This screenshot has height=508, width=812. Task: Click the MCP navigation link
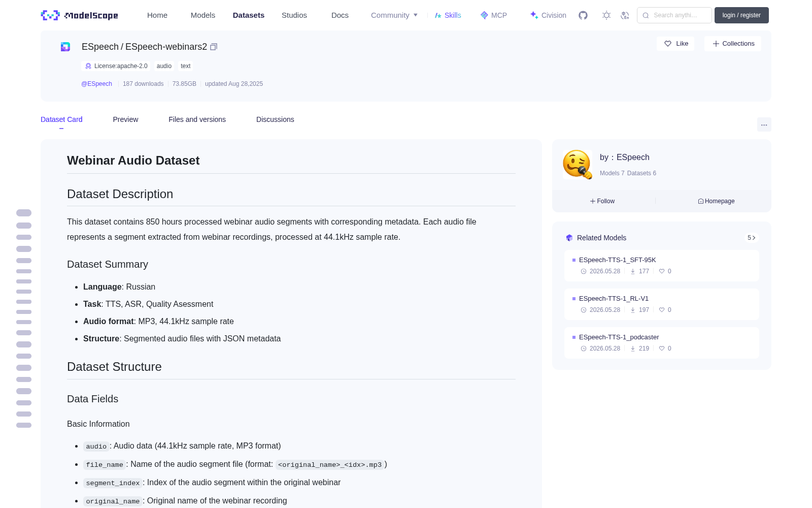click(494, 15)
